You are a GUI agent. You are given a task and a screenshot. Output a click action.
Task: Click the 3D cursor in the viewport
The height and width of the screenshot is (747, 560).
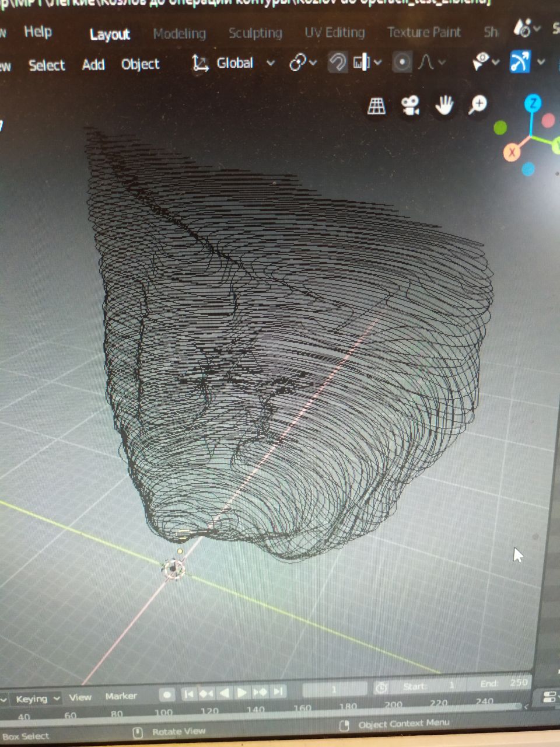pyautogui.click(x=173, y=569)
